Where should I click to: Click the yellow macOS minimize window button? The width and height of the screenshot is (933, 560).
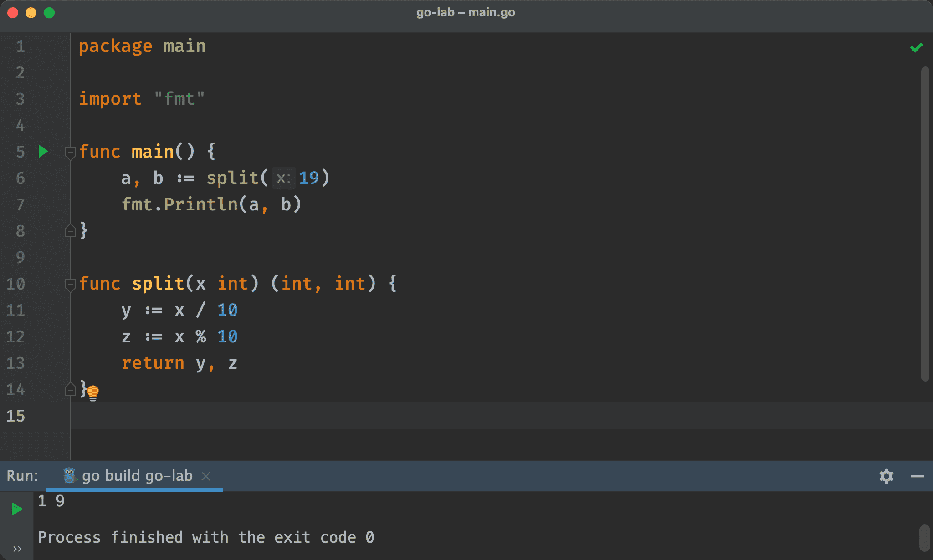pyautogui.click(x=31, y=13)
